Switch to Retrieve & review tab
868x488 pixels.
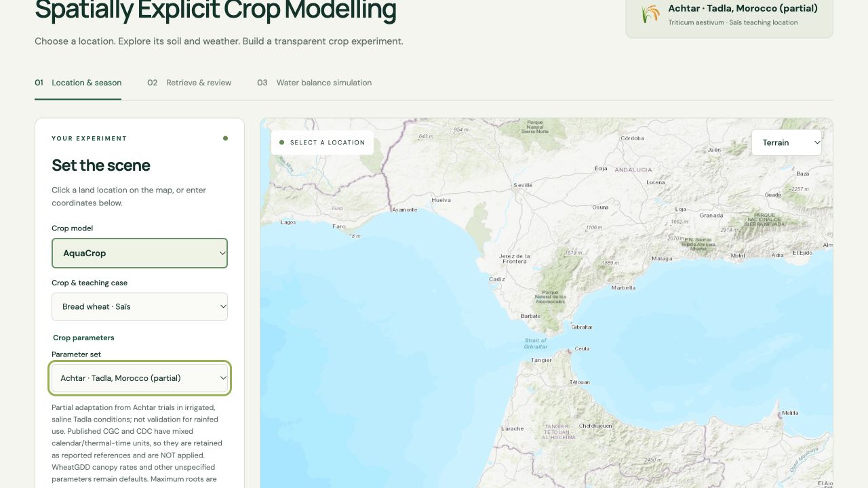189,83
